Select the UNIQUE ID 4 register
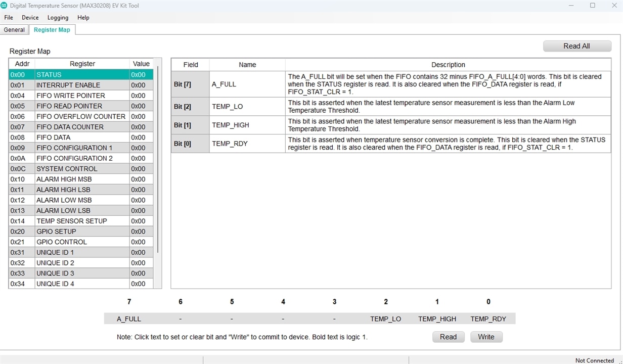Viewport: 623px width, 364px height. (x=81, y=284)
